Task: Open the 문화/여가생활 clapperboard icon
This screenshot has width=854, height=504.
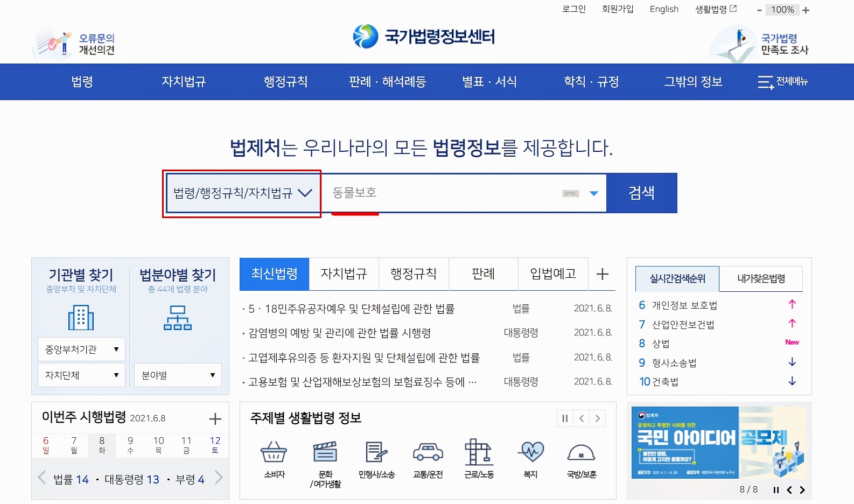Action: coord(325,451)
